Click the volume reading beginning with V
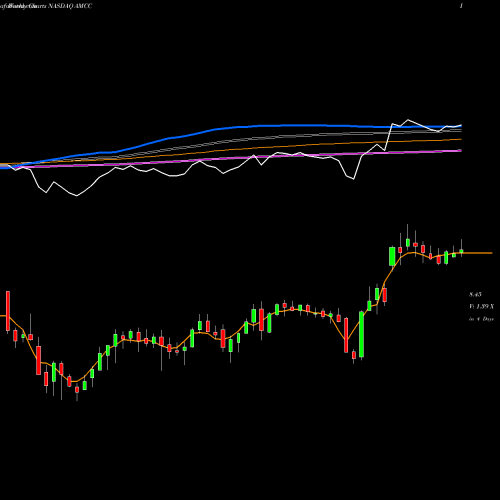 click(x=482, y=307)
